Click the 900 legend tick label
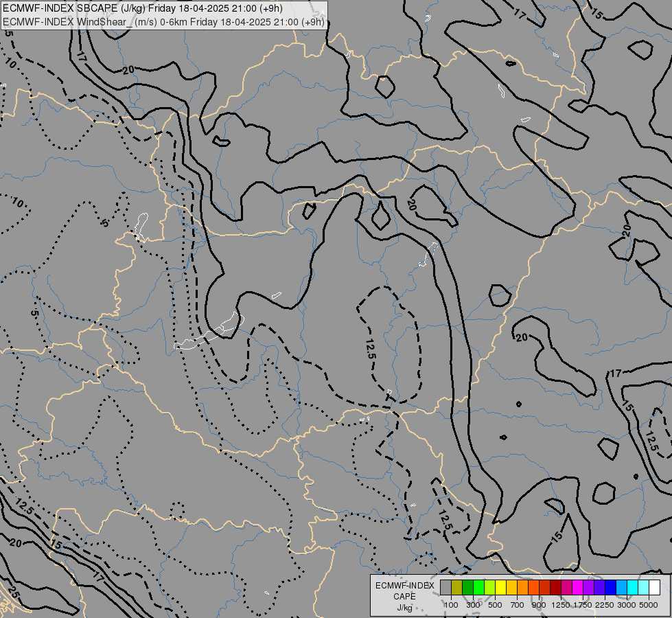This screenshot has height=618, width=672. click(539, 605)
